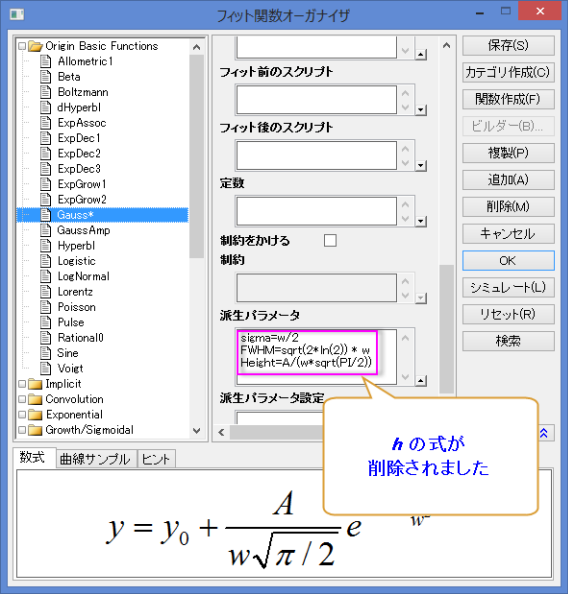Click the Sine function document icon

tap(45, 353)
